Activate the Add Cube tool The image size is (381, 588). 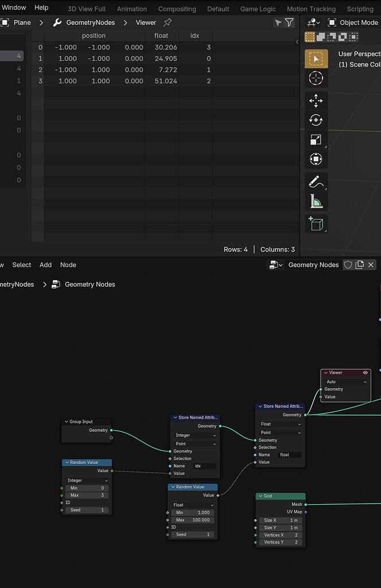coord(316,224)
